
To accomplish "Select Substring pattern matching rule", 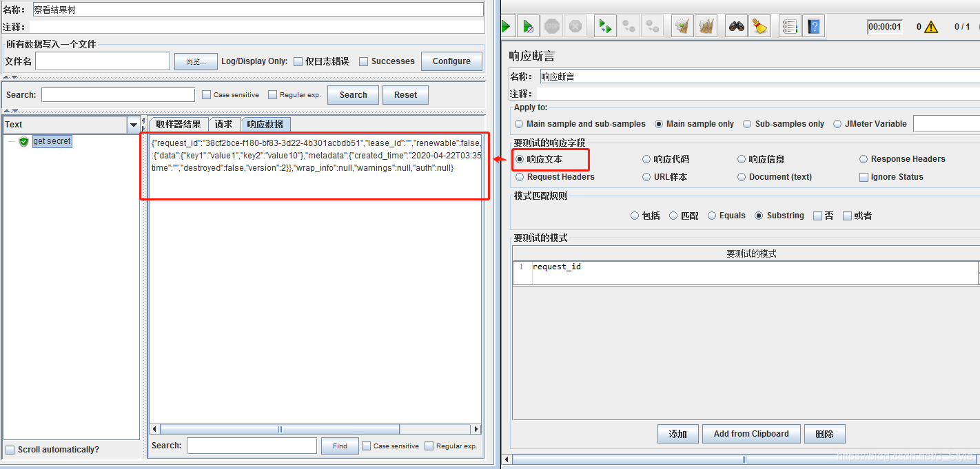I will (x=759, y=216).
